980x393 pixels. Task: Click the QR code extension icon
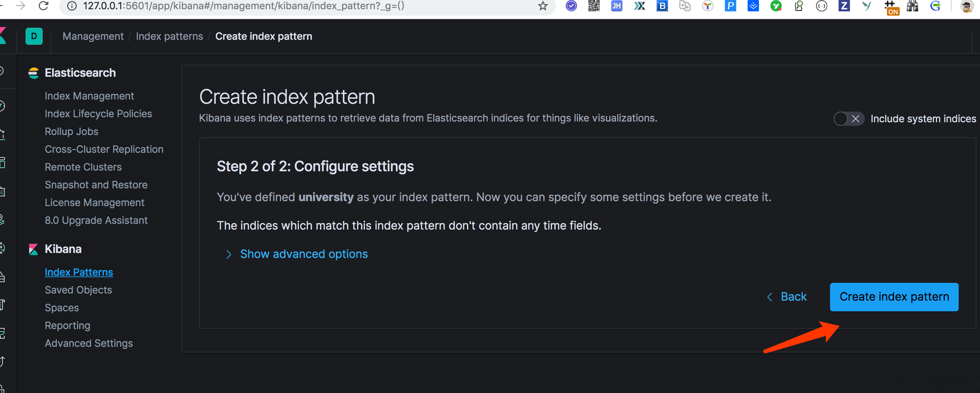(x=594, y=6)
